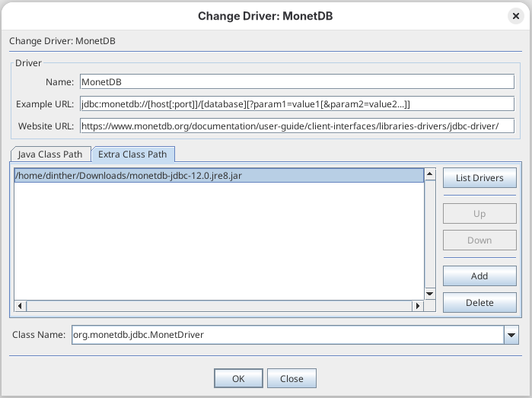Image resolution: width=532 pixels, height=398 pixels.
Task: Click the horizontal scroll left arrow
Action: tap(20, 306)
